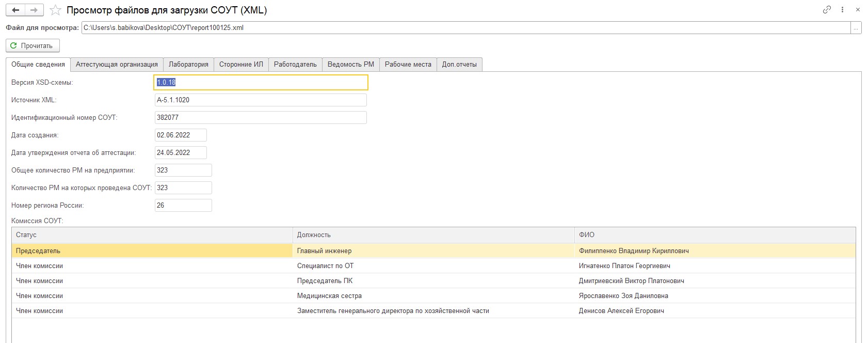868x343 pixels.
Task: Switch to the Рабочие места tab
Action: coord(408,65)
